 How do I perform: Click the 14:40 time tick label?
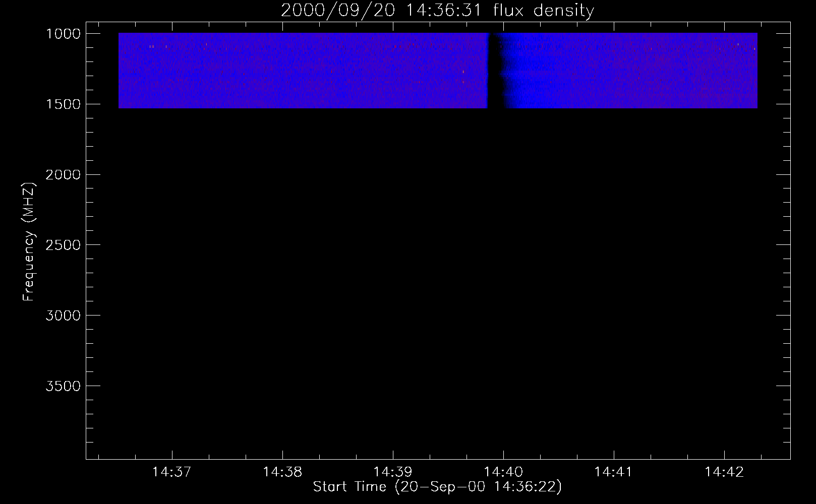[x=503, y=472]
